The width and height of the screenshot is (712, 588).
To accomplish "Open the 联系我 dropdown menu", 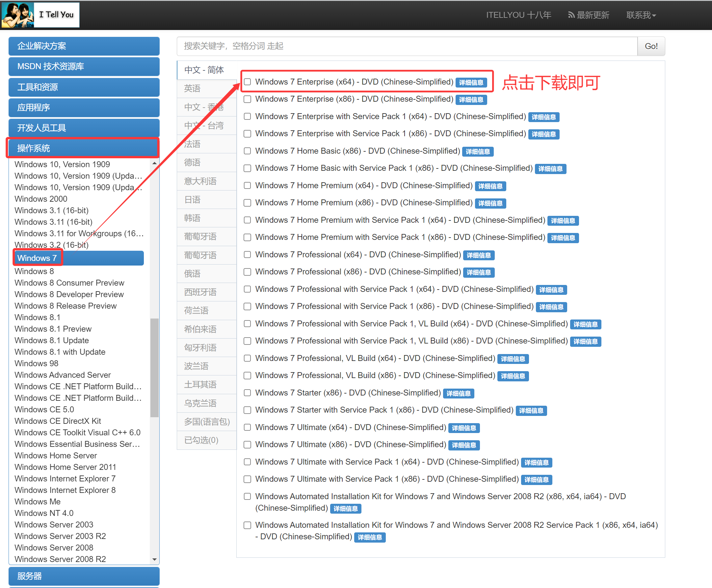I will [641, 15].
